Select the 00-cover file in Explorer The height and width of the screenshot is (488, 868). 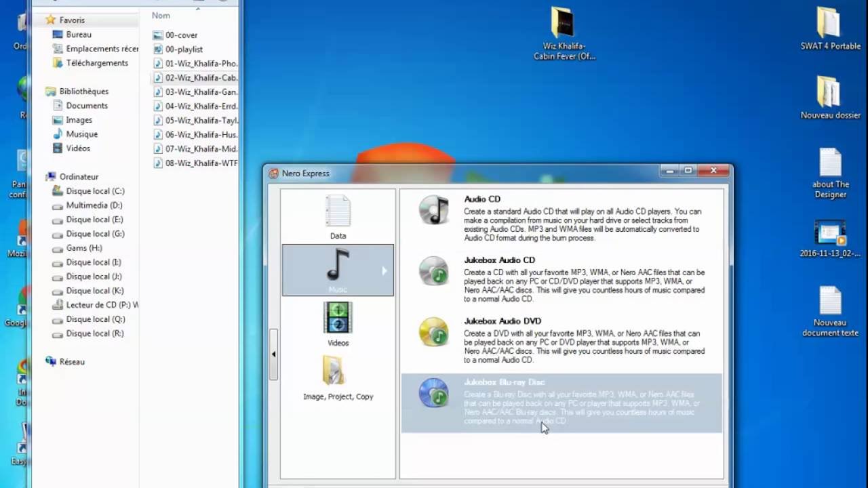click(x=175, y=35)
